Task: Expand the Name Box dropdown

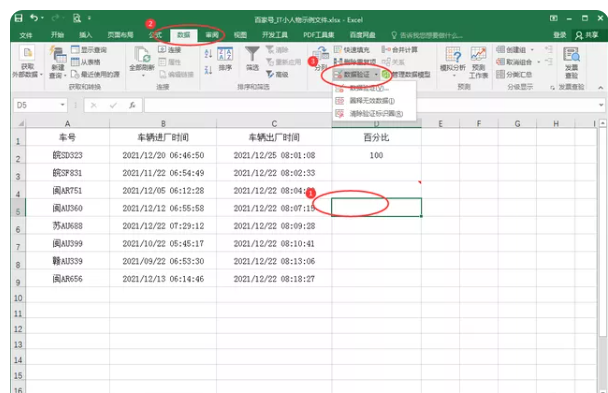Action: tap(62, 105)
